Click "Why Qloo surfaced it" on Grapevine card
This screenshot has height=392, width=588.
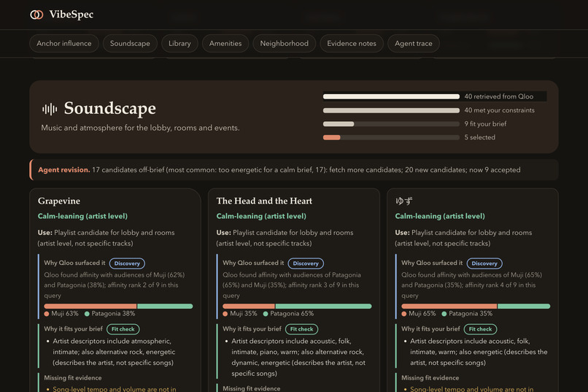(x=74, y=263)
